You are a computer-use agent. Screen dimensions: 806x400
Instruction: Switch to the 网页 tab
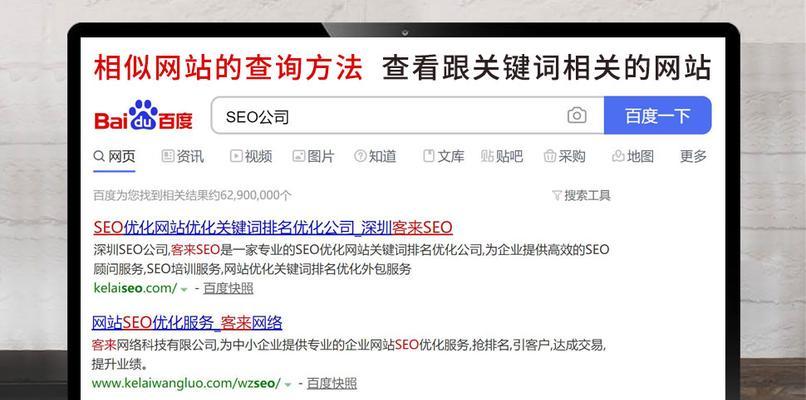(x=114, y=156)
